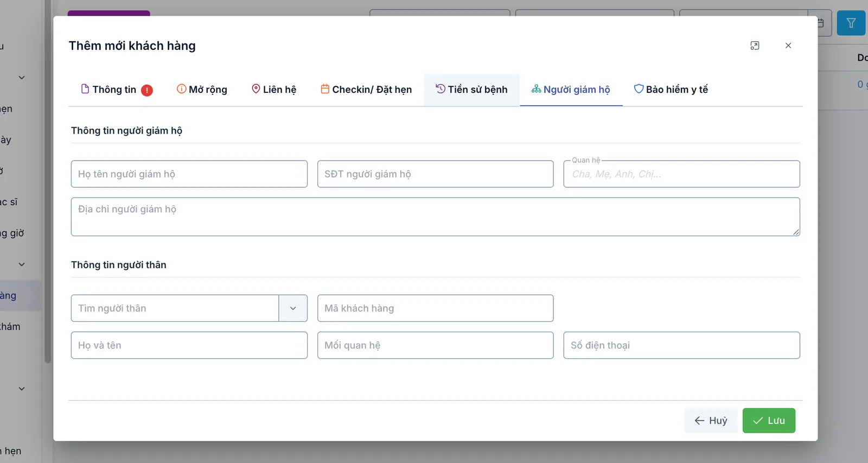The width and height of the screenshot is (868, 463).
Task: Go to Checkin/ Đặt hẹn tab
Action: click(x=366, y=90)
